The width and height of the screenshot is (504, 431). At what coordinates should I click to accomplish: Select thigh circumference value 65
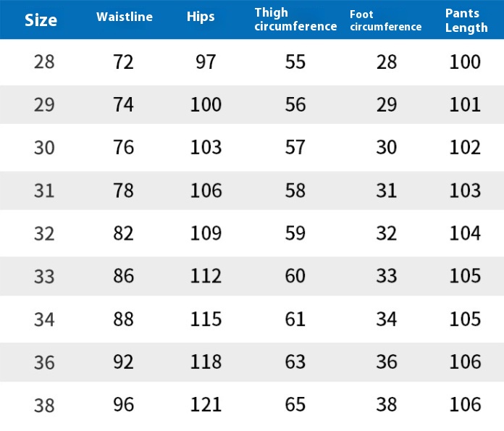click(295, 404)
